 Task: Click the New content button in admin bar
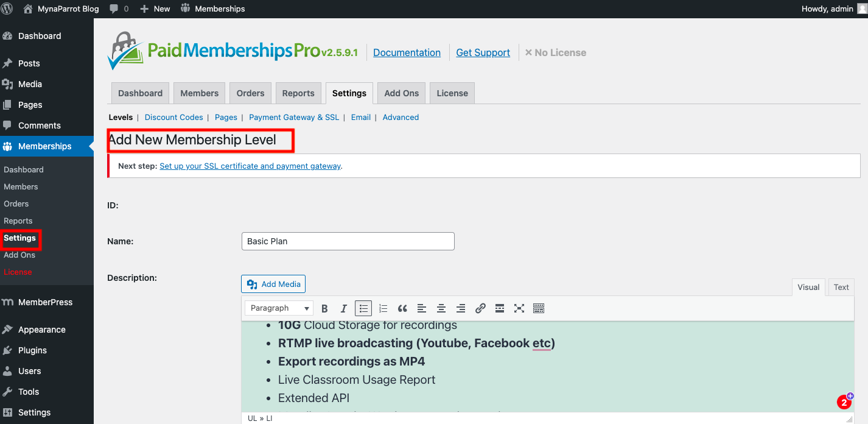click(155, 9)
